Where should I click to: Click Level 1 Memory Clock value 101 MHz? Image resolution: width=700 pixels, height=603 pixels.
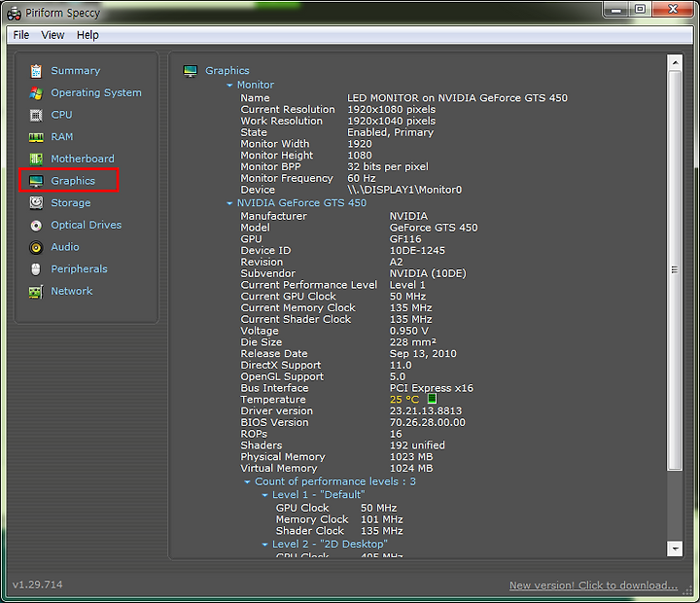pos(382,519)
